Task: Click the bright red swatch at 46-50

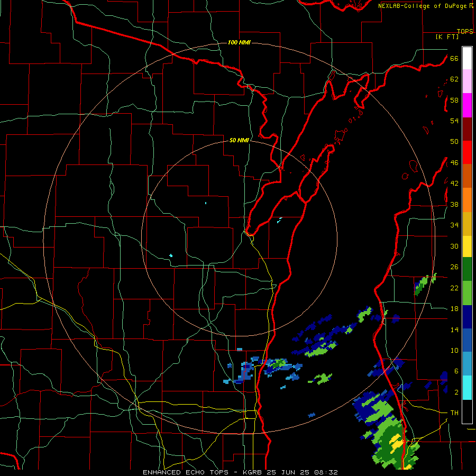Action: [467, 152]
